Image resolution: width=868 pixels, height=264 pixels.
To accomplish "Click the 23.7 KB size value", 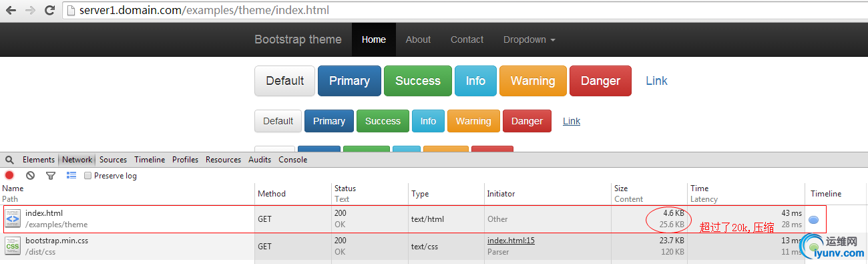I will [671, 241].
